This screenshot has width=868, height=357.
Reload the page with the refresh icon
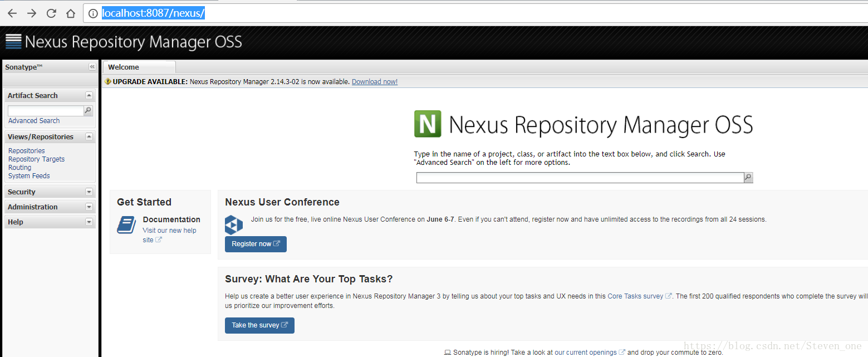click(x=51, y=13)
